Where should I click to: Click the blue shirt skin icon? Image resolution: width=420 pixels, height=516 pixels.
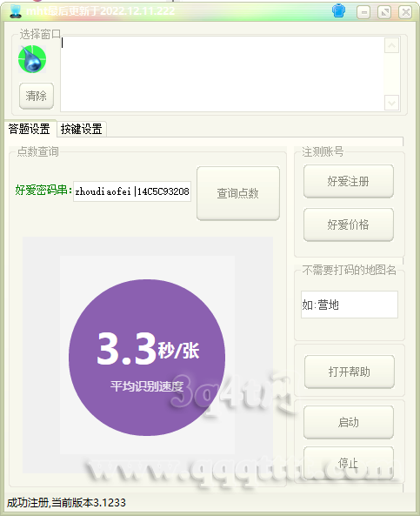[338, 10]
